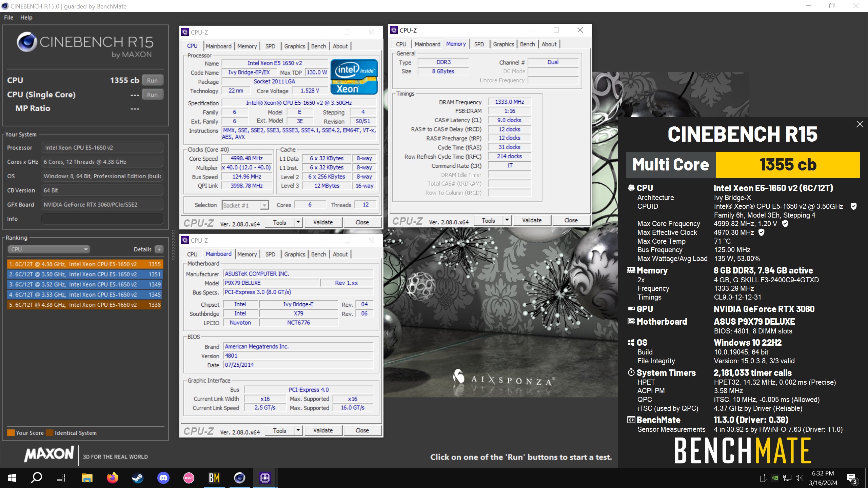
Task: Click Validate in CPU-Z CPU window
Action: 323,222
